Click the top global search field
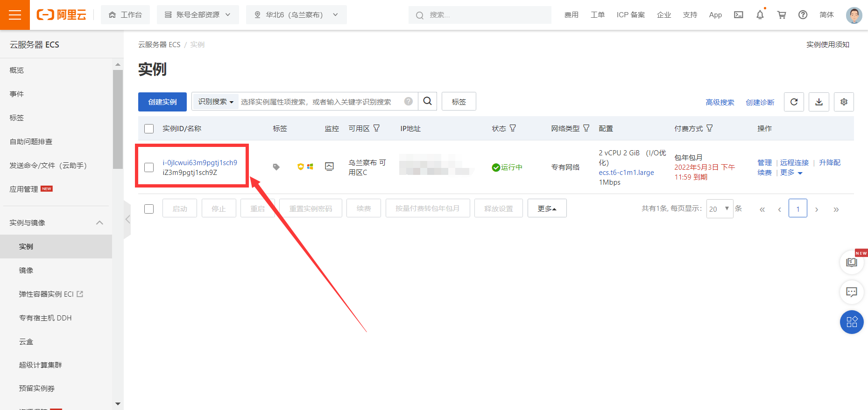868x410 pixels. [480, 15]
